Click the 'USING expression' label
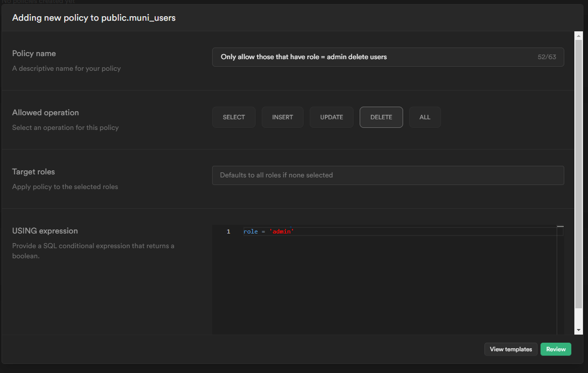 [x=45, y=231]
